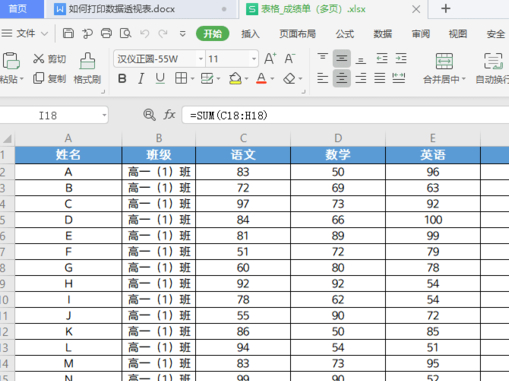Switch to the Formulas (公式) tab
Screen dimensions: 509x381
[345, 34]
